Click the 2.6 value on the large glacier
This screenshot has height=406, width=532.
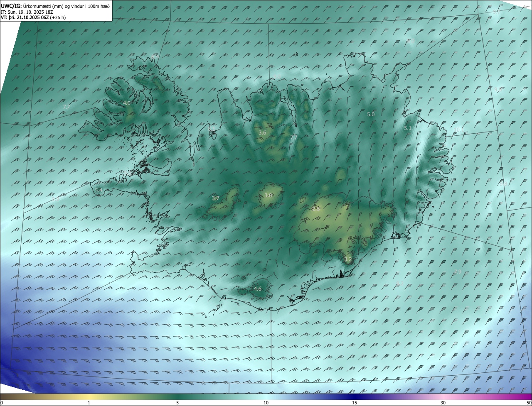pyautogui.click(x=316, y=209)
